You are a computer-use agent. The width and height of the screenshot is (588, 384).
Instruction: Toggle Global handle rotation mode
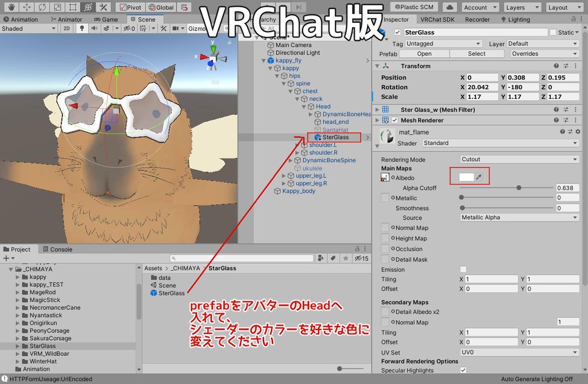point(161,7)
